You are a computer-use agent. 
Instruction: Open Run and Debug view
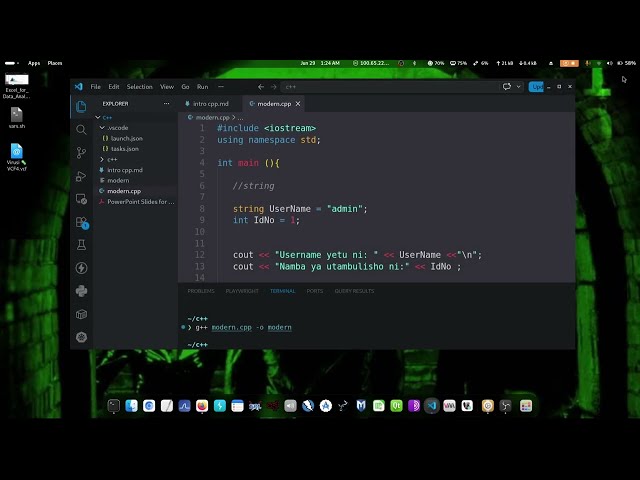[x=81, y=176]
